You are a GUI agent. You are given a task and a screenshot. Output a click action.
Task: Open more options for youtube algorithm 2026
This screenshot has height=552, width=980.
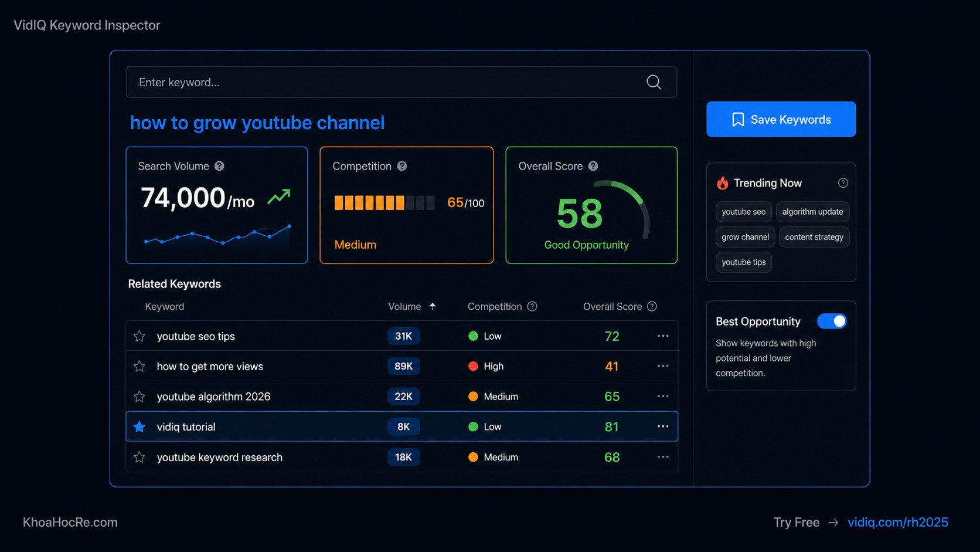click(x=663, y=396)
